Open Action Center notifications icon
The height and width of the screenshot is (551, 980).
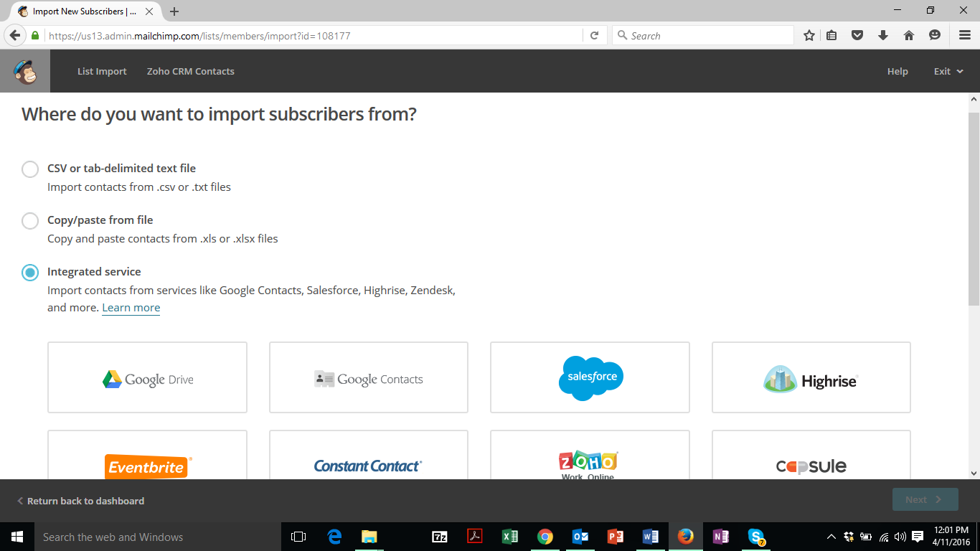pos(918,537)
